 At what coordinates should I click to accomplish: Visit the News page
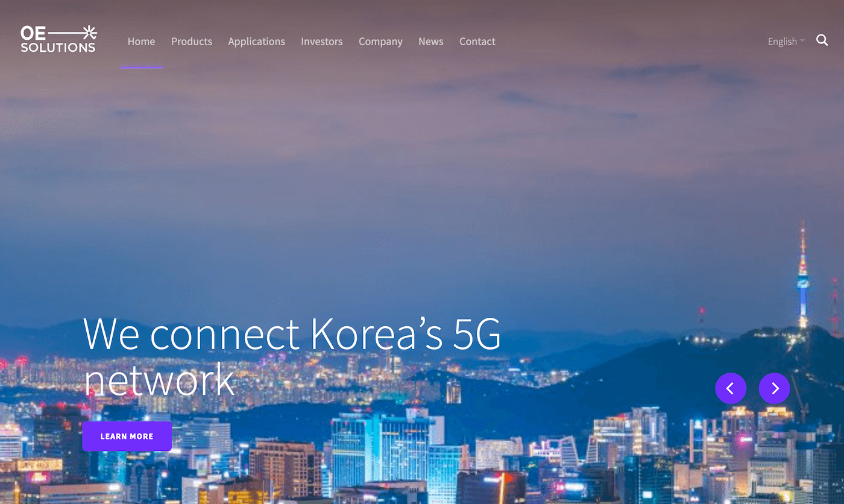(x=431, y=42)
